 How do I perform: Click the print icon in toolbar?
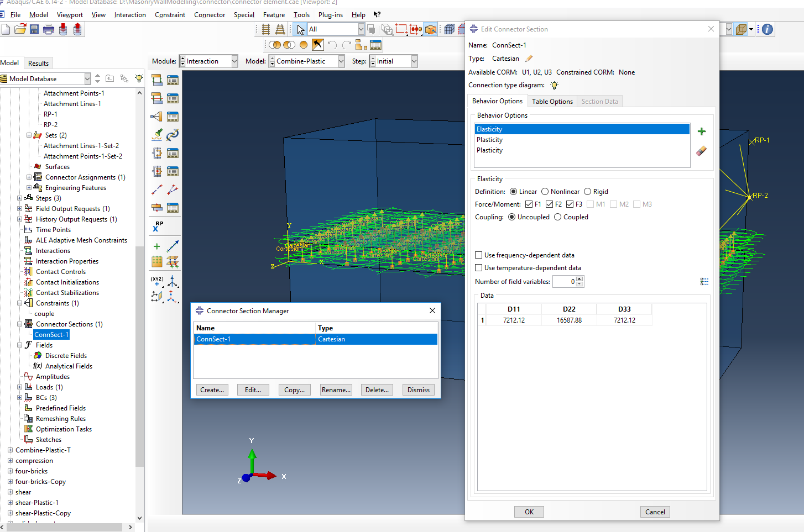click(x=49, y=29)
